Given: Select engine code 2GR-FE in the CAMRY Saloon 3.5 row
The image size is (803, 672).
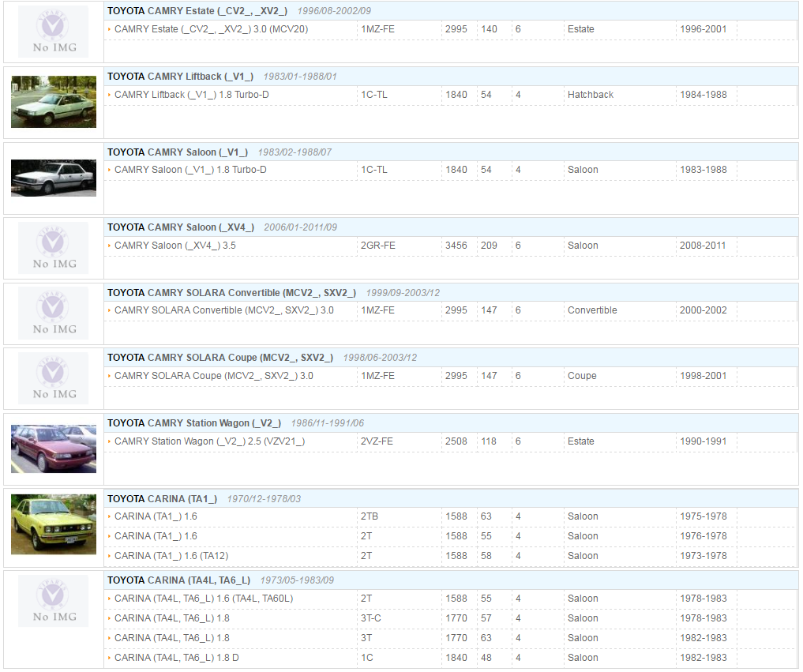Looking at the screenshot, I should (x=378, y=246).
